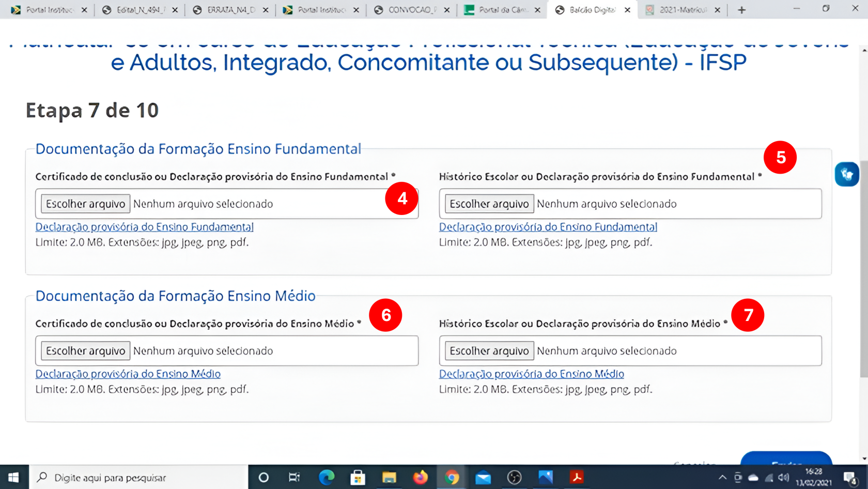Image resolution: width=868 pixels, height=489 pixels.
Task: Open the Declaração provisória do Ensino Médio link
Action: [128, 373]
